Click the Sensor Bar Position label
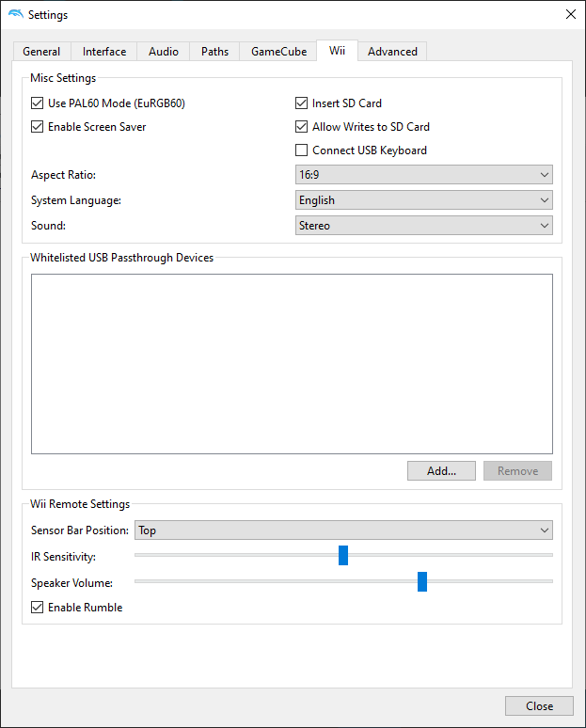 pos(80,530)
